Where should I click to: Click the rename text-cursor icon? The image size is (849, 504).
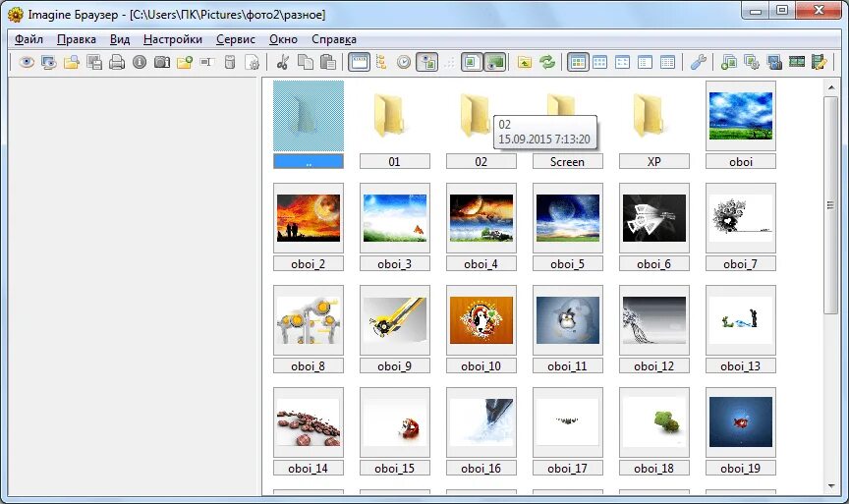tap(206, 63)
